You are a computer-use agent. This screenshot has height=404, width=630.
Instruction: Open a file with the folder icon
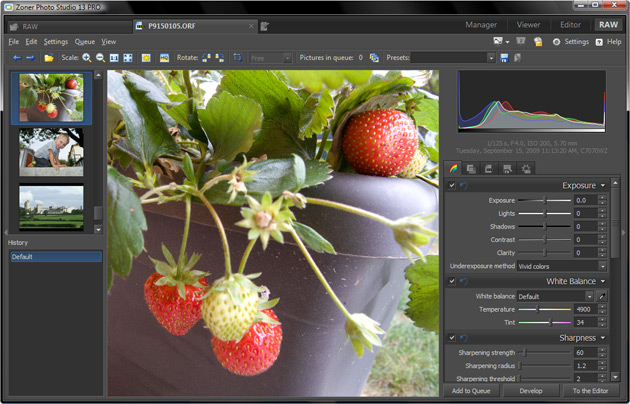pyautogui.click(x=49, y=58)
